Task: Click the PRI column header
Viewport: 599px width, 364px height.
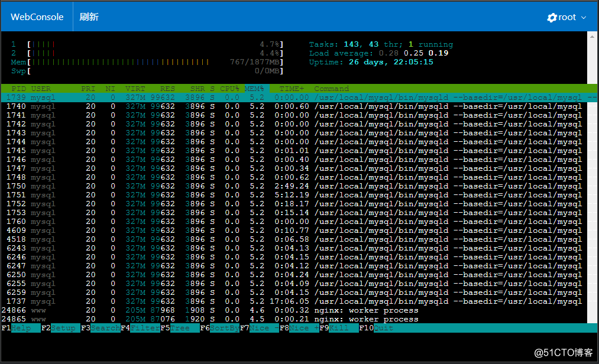Action: point(88,89)
